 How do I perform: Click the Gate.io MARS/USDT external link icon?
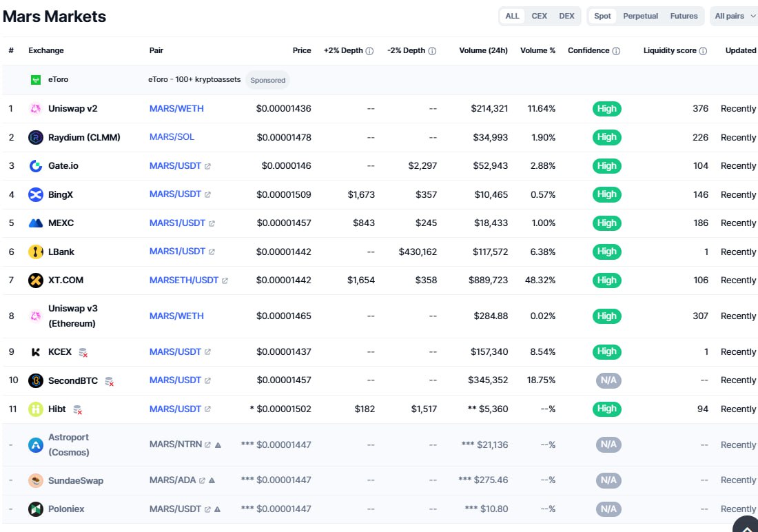[x=207, y=166]
